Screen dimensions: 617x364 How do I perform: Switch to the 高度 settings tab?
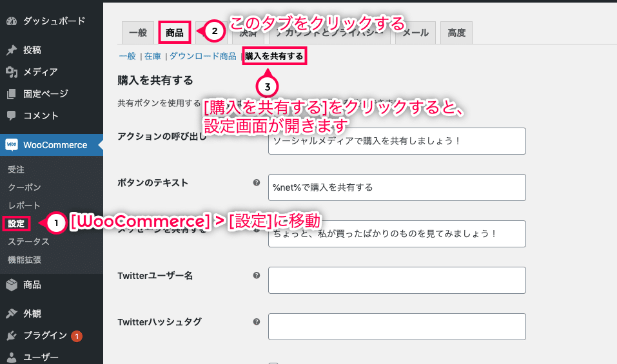coord(456,33)
